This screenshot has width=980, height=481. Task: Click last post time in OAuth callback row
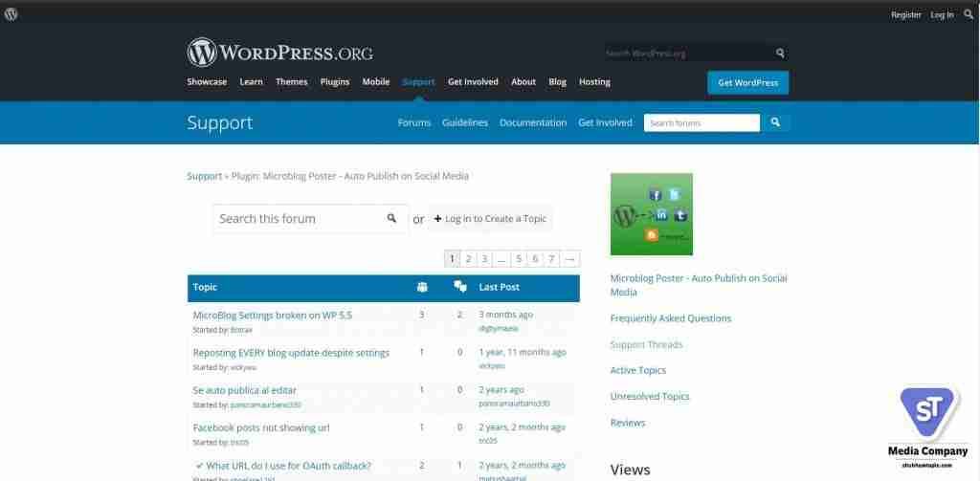522,465
